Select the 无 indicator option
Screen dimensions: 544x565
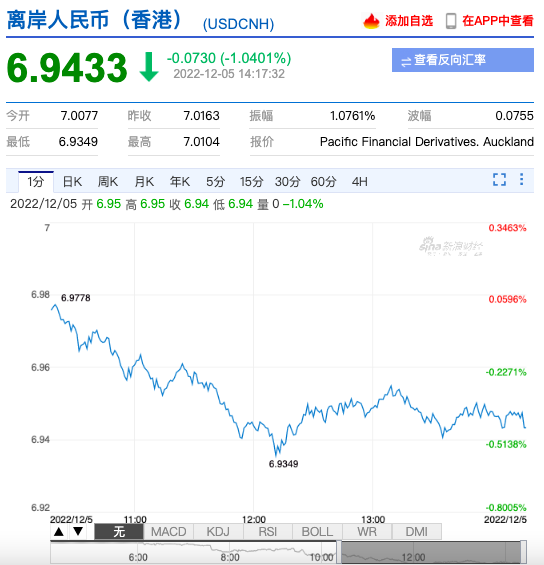coord(119,531)
